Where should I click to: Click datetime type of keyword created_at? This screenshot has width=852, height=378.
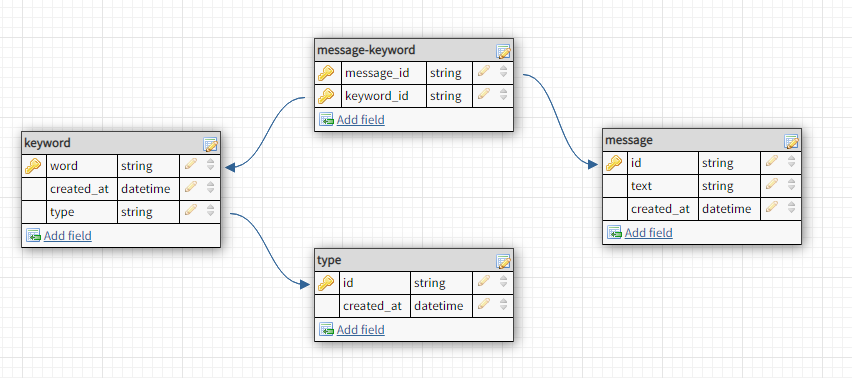(x=146, y=189)
